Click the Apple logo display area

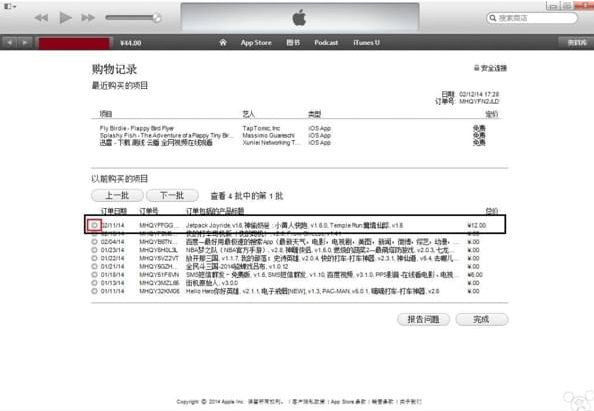[x=300, y=17]
